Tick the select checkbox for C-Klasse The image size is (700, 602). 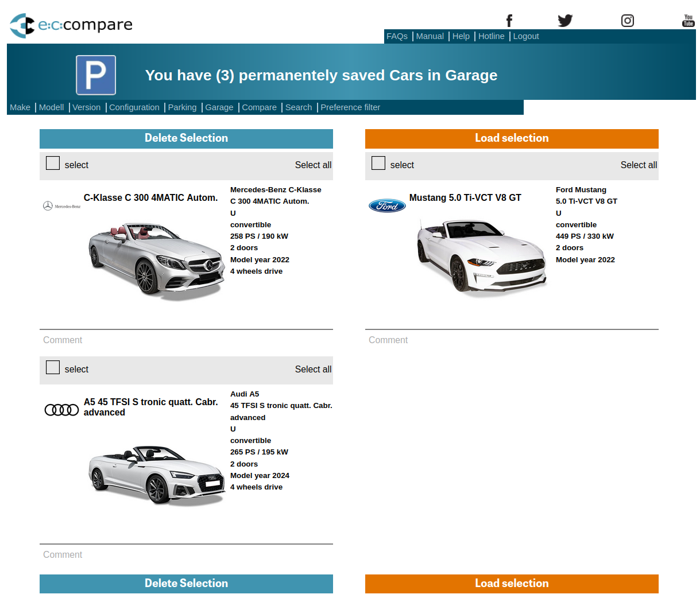pyautogui.click(x=53, y=163)
